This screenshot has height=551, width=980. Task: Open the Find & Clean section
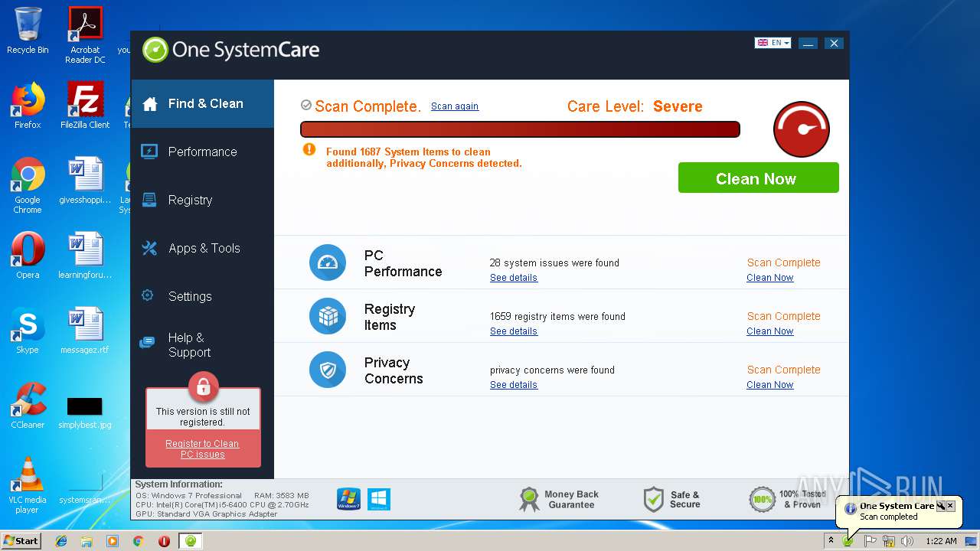202,103
